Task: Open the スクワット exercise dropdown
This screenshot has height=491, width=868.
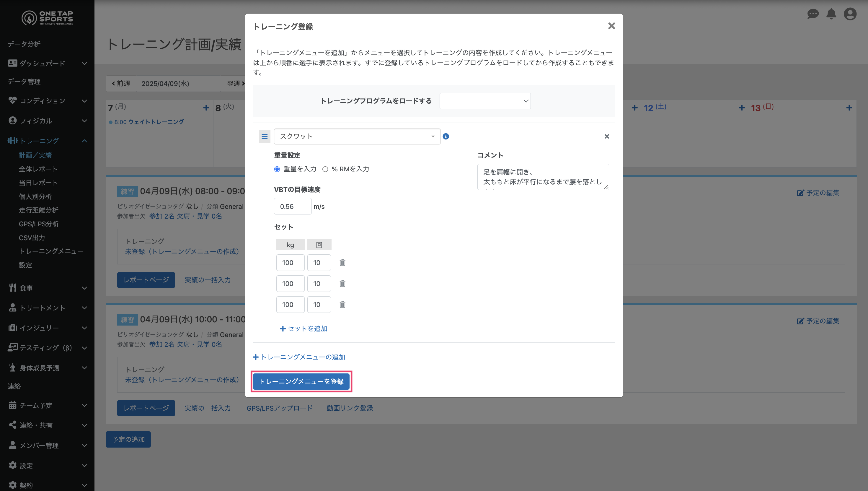Action: (x=357, y=136)
